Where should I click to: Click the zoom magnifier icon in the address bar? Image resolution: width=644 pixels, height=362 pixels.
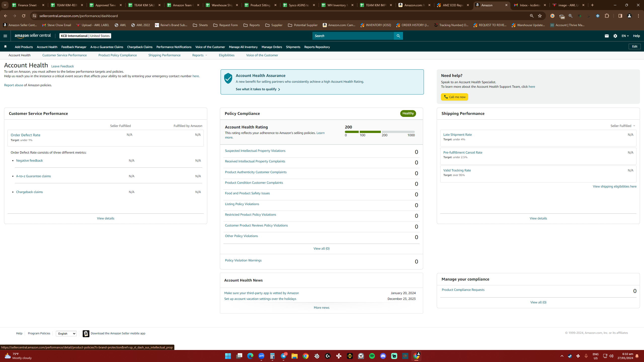tap(532, 16)
